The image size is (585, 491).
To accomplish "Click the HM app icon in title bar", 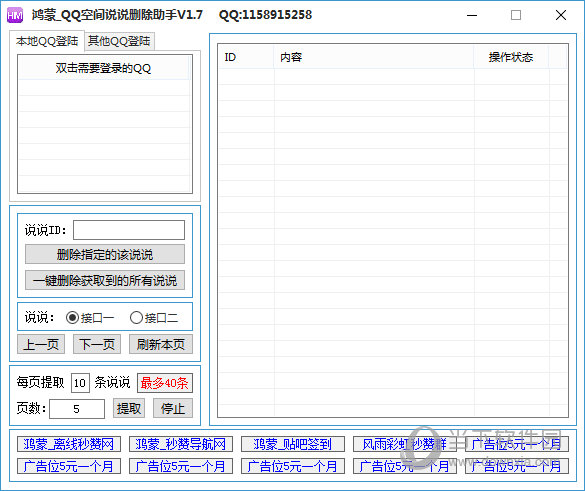I will tap(15, 15).
